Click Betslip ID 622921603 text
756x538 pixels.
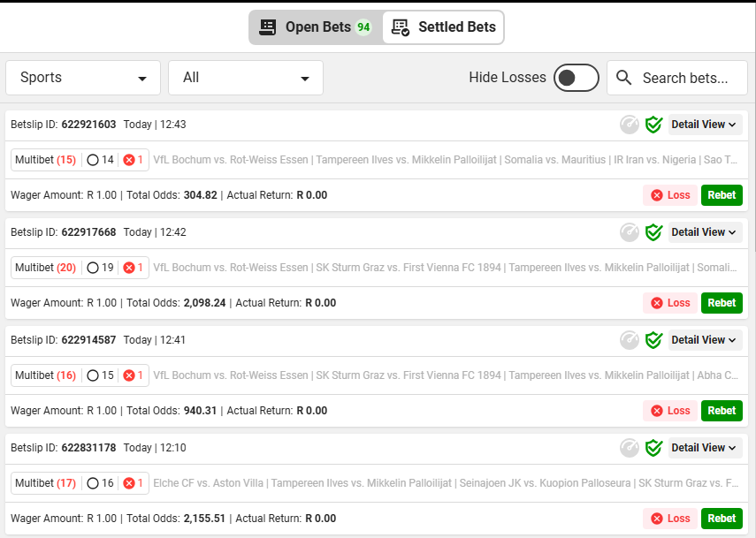coord(63,125)
